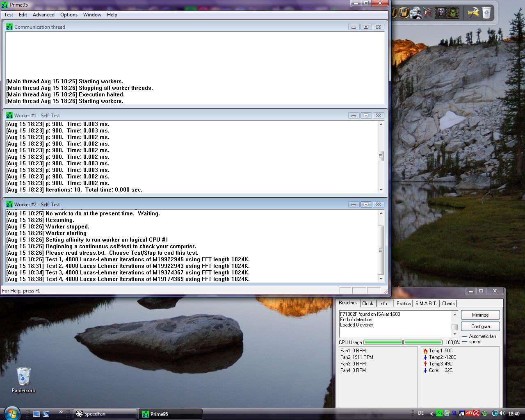Enable Automatic fan speed checkbox
Screen dimensions: 525x420
465,339
